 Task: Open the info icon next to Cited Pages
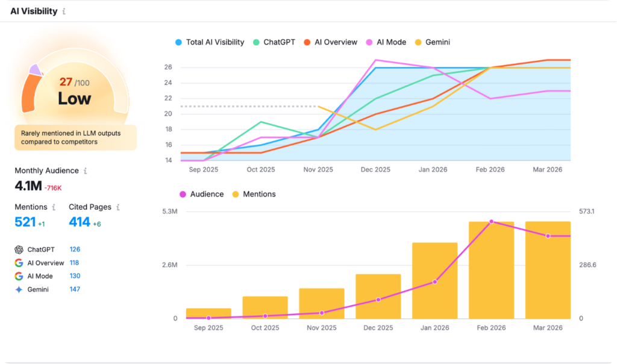(117, 207)
